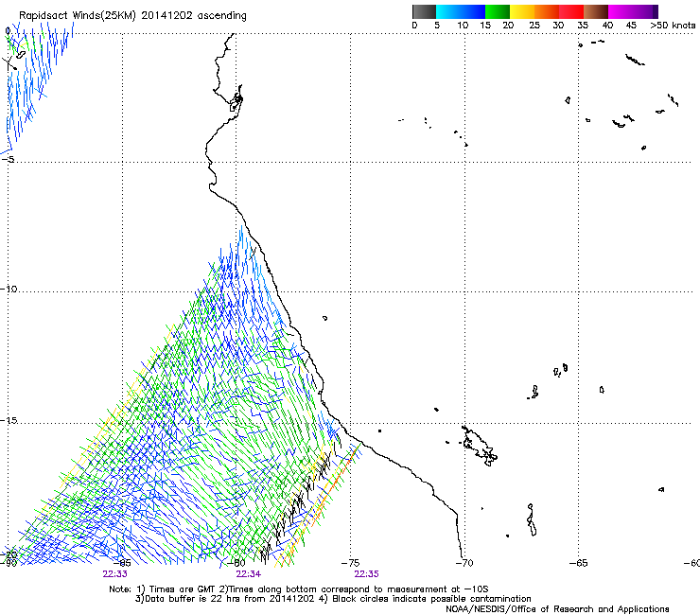Click the legend scale value "40"
The height and width of the screenshot is (615, 700).
[607, 26]
